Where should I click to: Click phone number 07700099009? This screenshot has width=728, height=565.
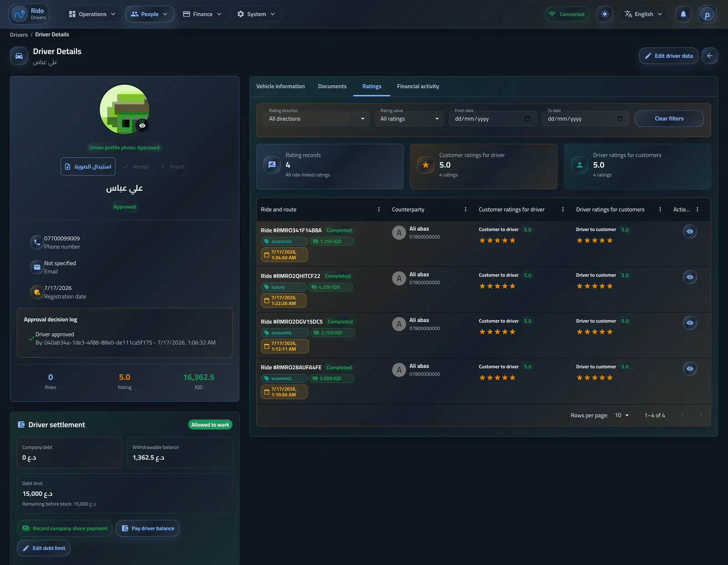(62, 238)
